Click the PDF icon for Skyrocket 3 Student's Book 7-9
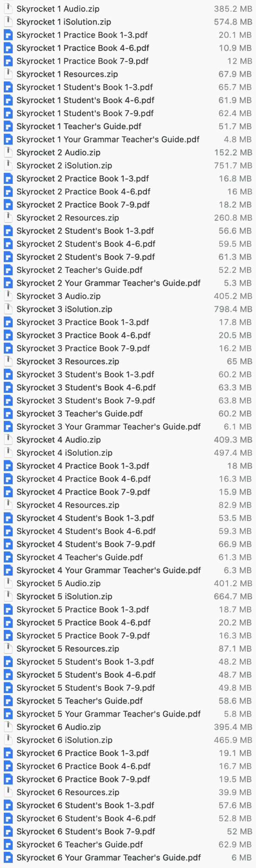Viewport: 256px width, 868px height. coord(8,401)
